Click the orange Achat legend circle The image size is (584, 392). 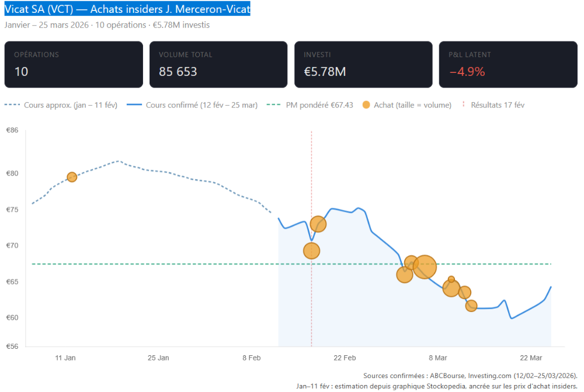click(x=366, y=105)
